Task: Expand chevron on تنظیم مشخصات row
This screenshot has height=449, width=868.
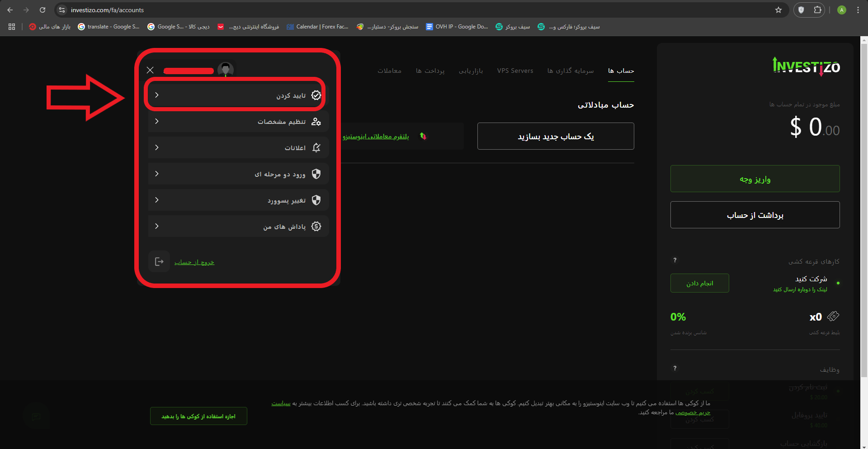Action: [x=157, y=121]
